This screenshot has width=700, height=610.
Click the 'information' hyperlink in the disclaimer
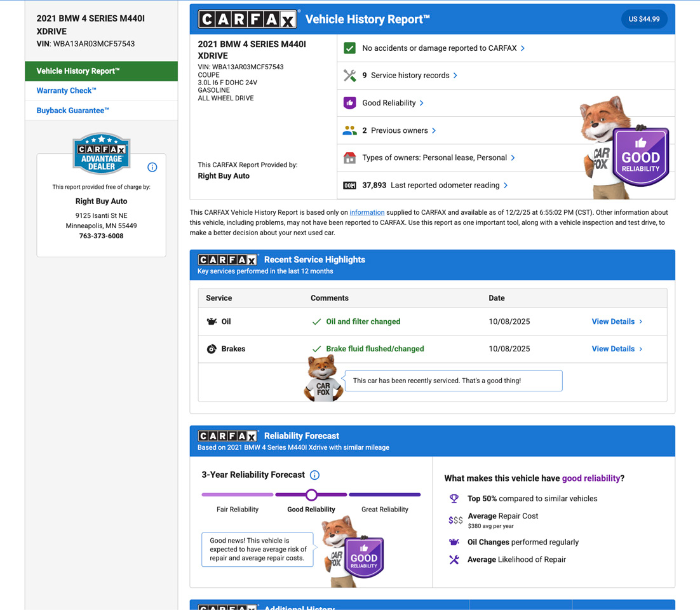coord(367,212)
